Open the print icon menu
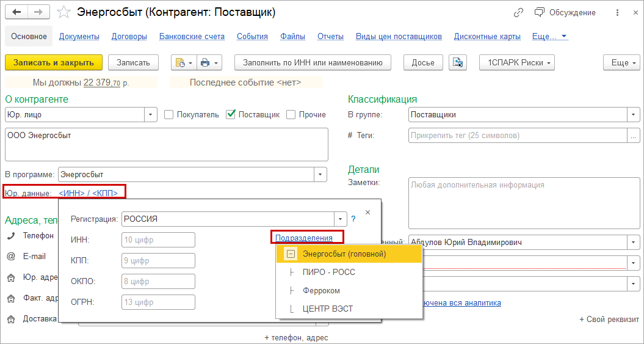Image resolution: width=644 pixels, height=344 pixels. [x=209, y=62]
